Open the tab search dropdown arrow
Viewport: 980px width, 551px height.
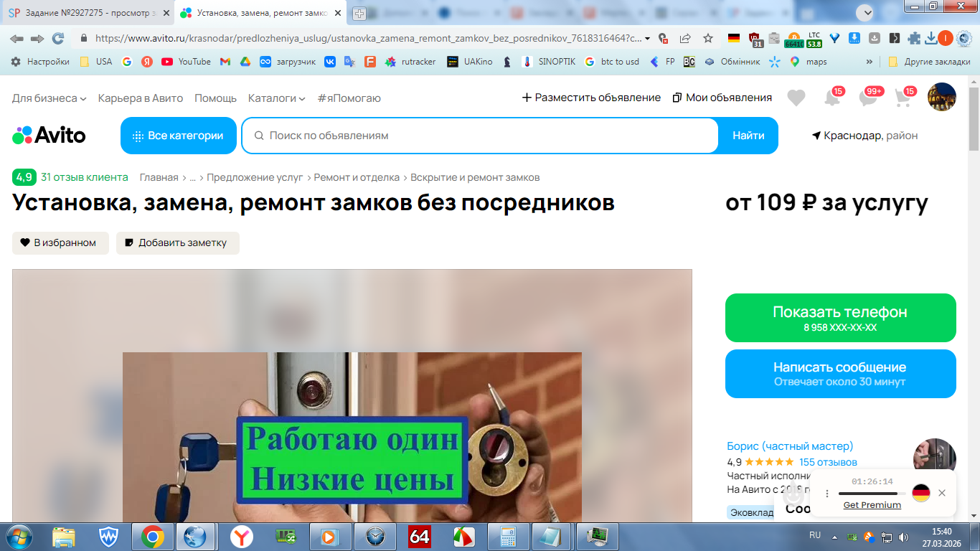[866, 12]
